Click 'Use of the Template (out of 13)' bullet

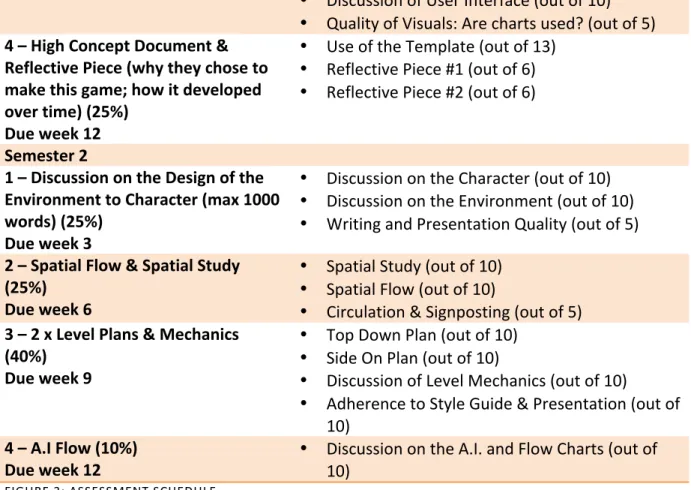441,46
